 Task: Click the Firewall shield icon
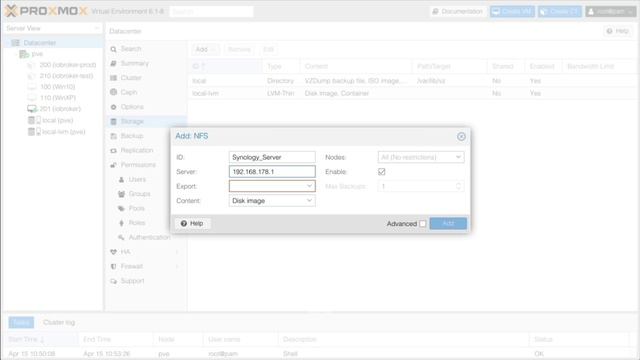(x=113, y=267)
